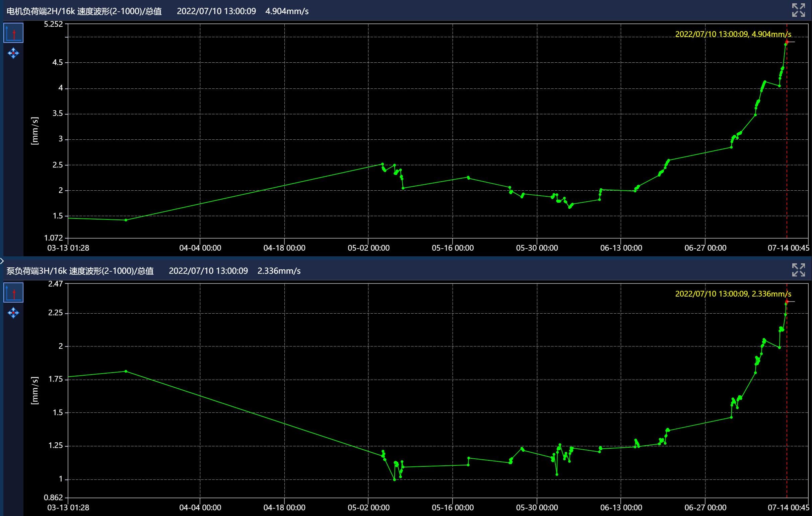Click the 5.252 maximum label on the top Y-axis
Screen dimensions: 812x516
tap(53, 24)
